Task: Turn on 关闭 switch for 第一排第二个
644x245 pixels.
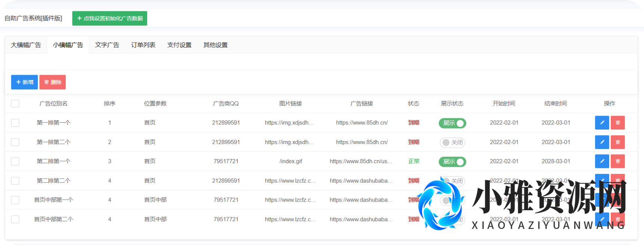Action: pos(452,143)
